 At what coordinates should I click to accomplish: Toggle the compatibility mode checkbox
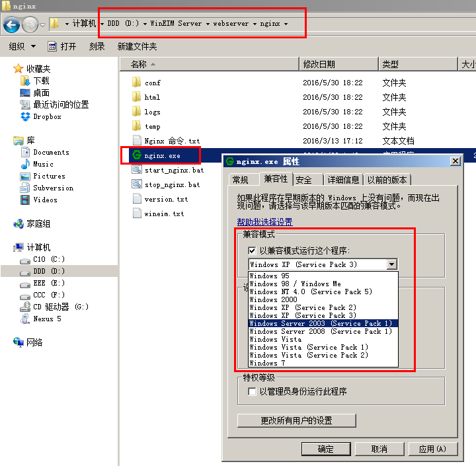252,251
